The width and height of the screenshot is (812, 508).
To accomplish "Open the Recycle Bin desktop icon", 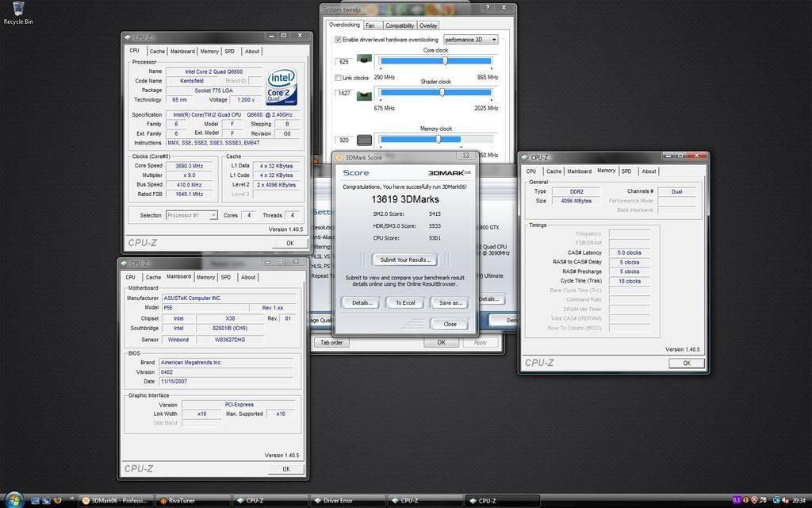I will coord(18,13).
